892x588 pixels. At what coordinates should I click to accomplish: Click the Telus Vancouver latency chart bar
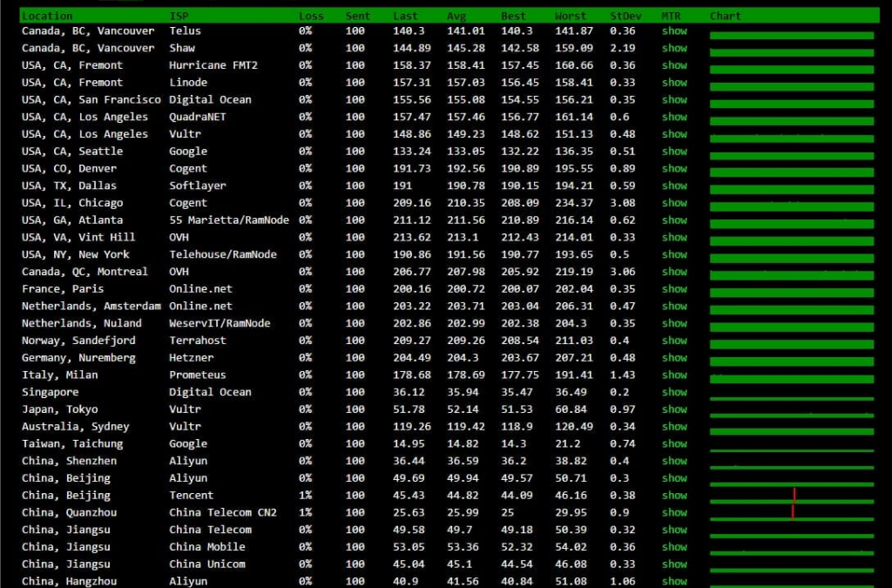pyautogui.click(x=792, y=36)
